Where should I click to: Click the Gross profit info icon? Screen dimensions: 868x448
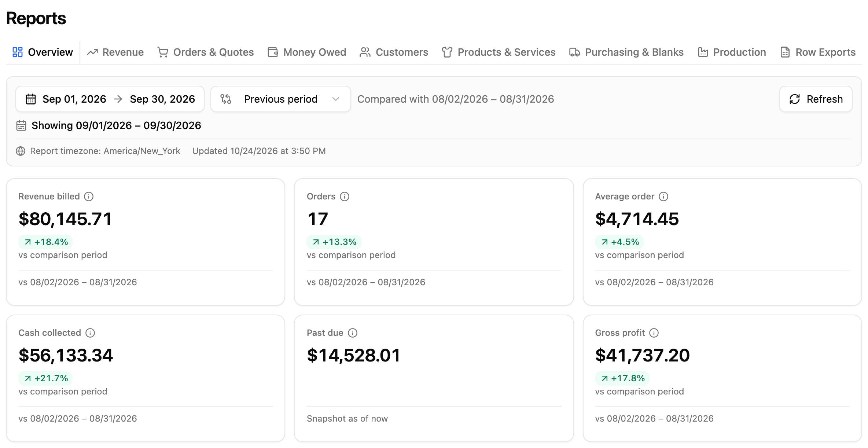(654, 333)
